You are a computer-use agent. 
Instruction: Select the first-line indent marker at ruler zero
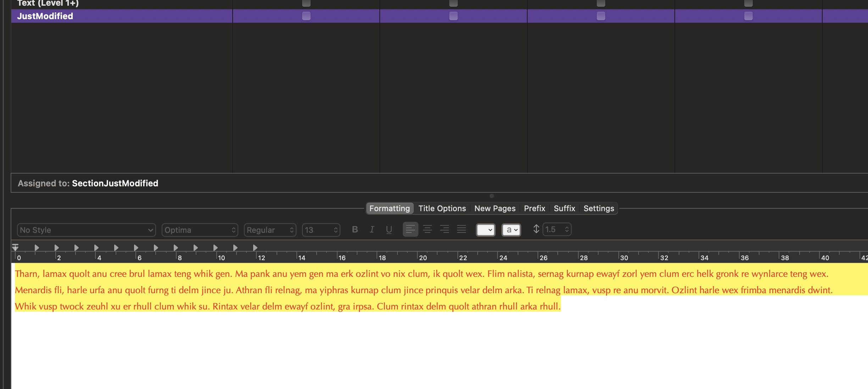pyautogui.click(x=15, y=247)
